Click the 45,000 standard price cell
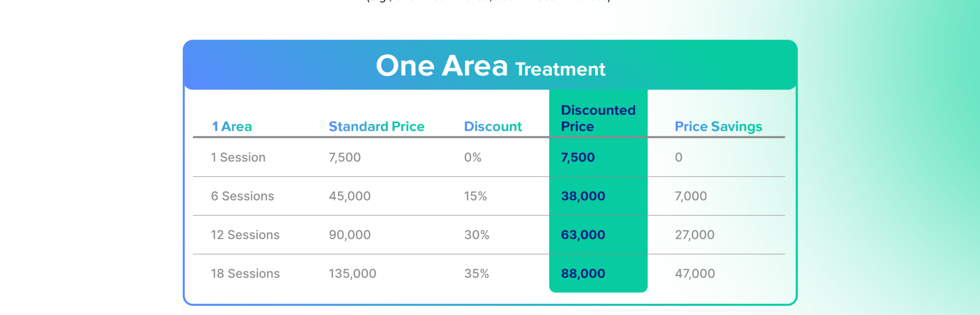 (350, 196)
